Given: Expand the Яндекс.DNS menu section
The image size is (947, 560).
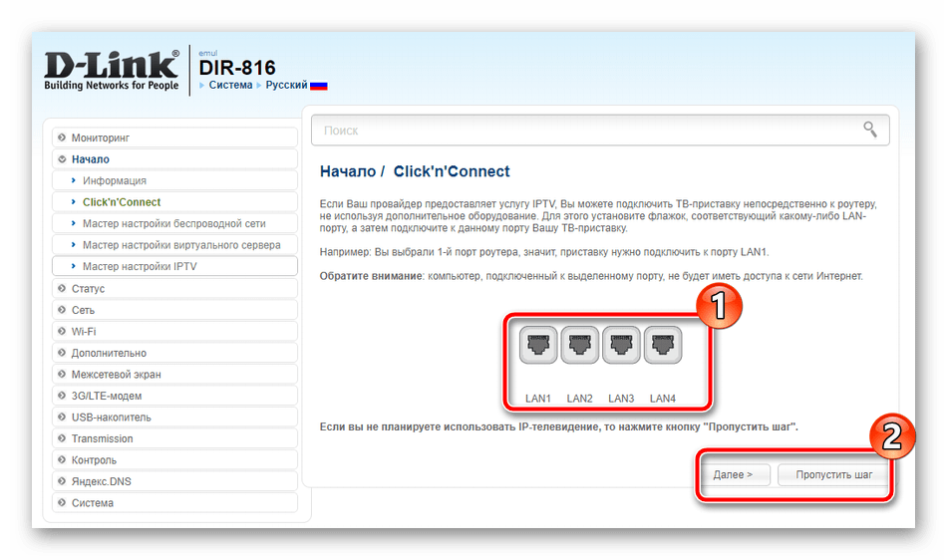Looking at the screenshot, I should tap(175, 481).
